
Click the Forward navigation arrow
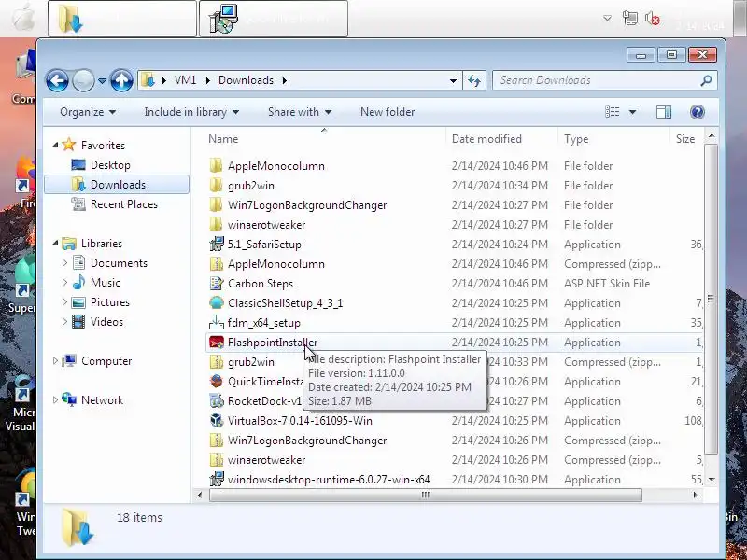83,80
